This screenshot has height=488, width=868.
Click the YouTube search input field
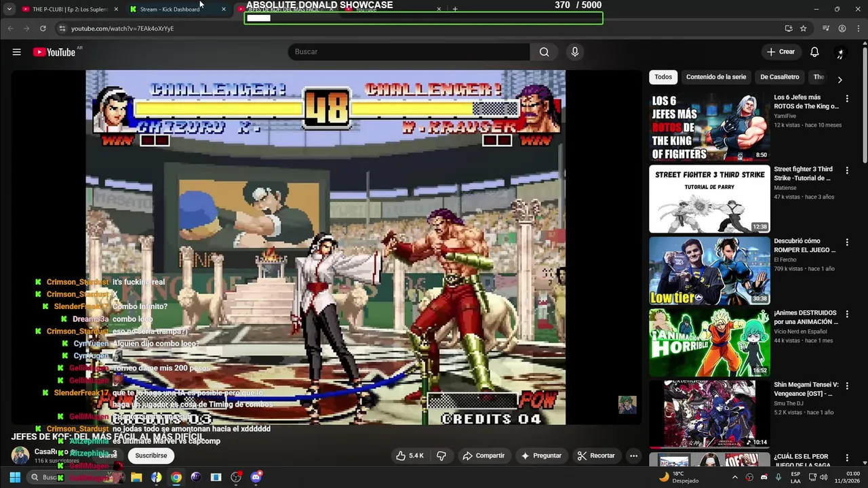click(x=409, y=52)
